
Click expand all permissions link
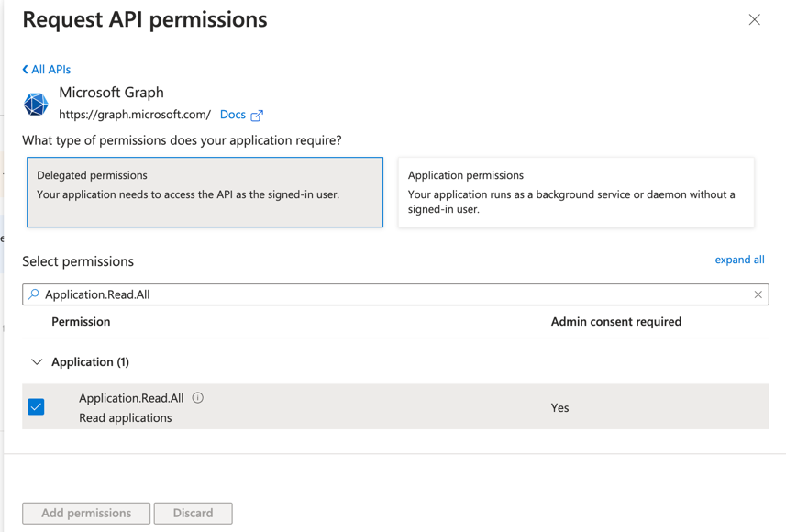pos(739,260)
